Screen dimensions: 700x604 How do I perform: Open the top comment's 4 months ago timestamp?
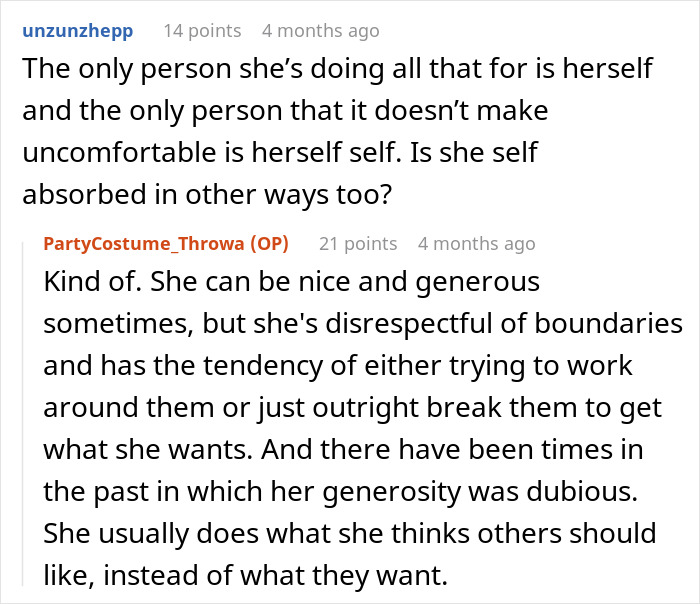321,31
